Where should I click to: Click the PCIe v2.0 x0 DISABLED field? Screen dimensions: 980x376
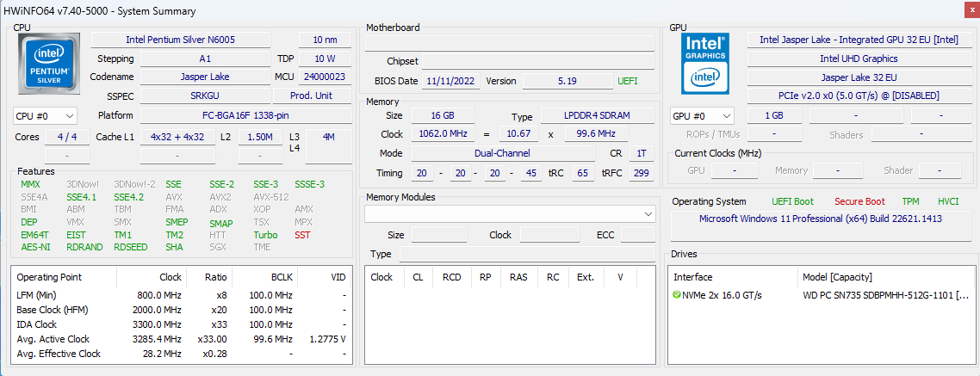pos(858,96)
